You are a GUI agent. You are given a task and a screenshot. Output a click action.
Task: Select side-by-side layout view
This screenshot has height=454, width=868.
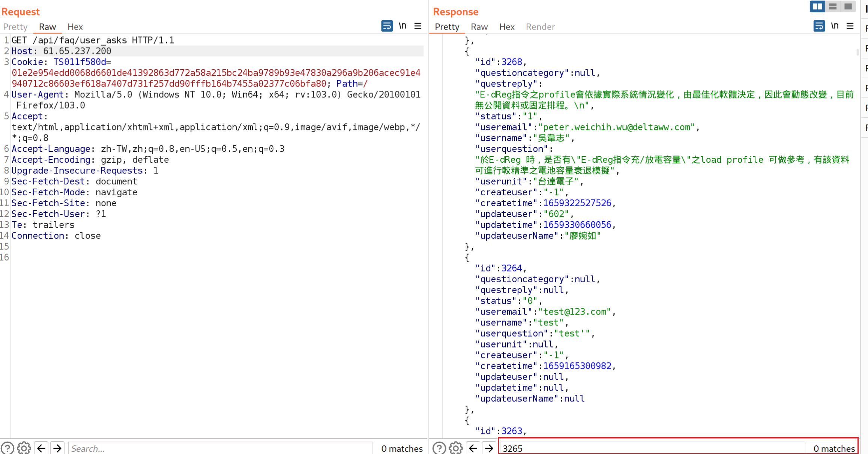click(x=817, y=6)
